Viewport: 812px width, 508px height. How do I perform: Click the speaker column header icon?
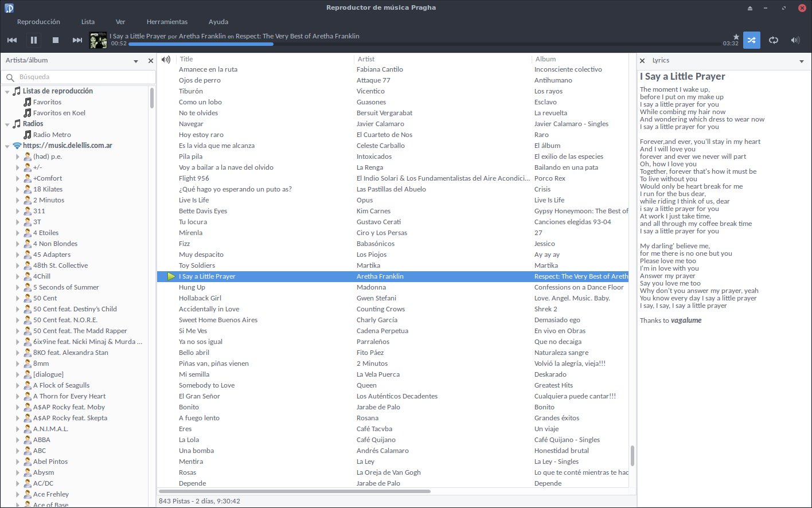pos(166,59)
